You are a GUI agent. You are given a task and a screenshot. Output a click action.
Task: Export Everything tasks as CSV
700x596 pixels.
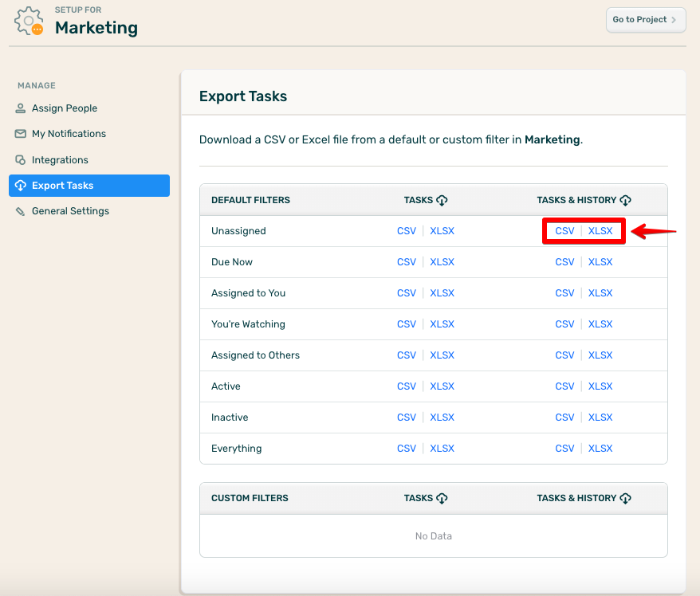click(407, 449)
